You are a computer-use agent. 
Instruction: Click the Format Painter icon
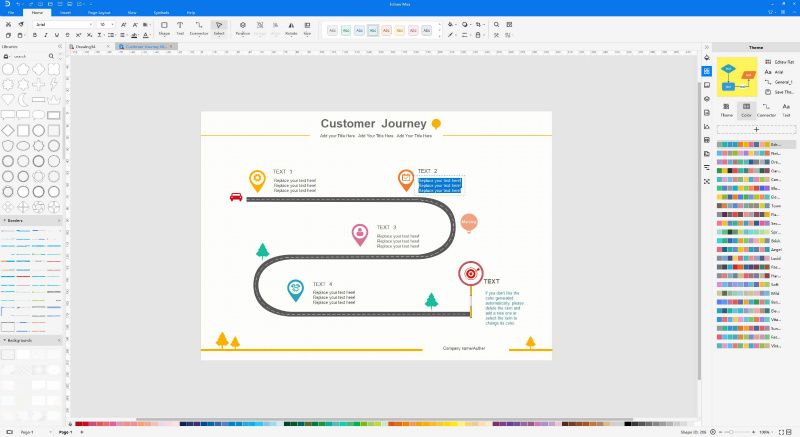tap(21, 24)
